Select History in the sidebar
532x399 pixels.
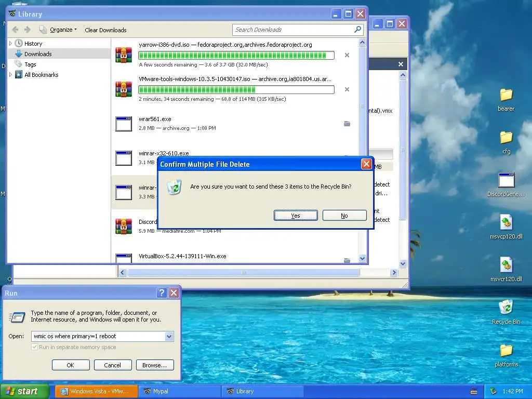(x=33, y=44)
